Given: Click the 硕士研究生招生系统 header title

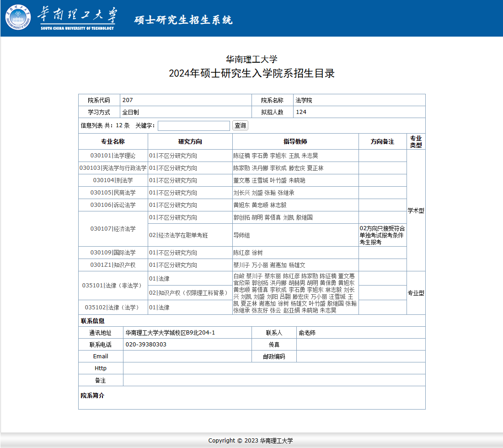Looking at the screenshot, I should click(183, 20).
